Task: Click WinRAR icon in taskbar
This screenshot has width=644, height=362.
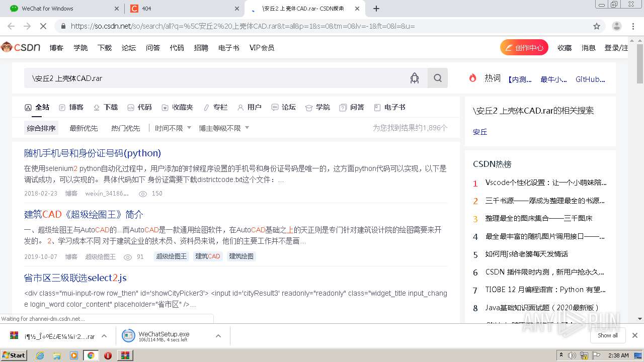Action: 125,355
